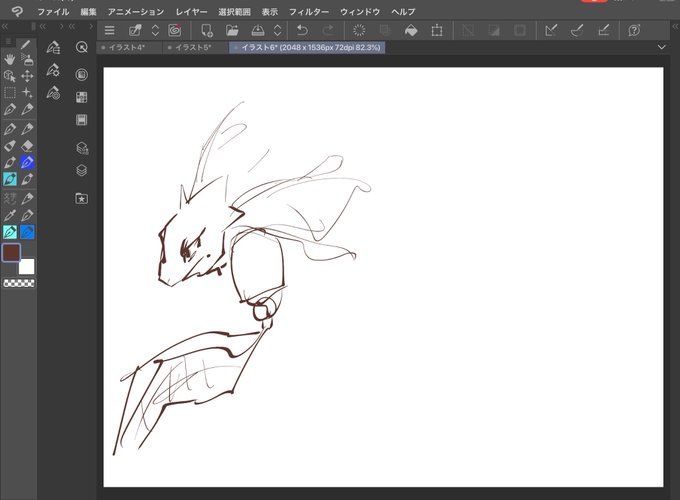
Task: Click the Invert selected area icon
Action: click(494, 30)
